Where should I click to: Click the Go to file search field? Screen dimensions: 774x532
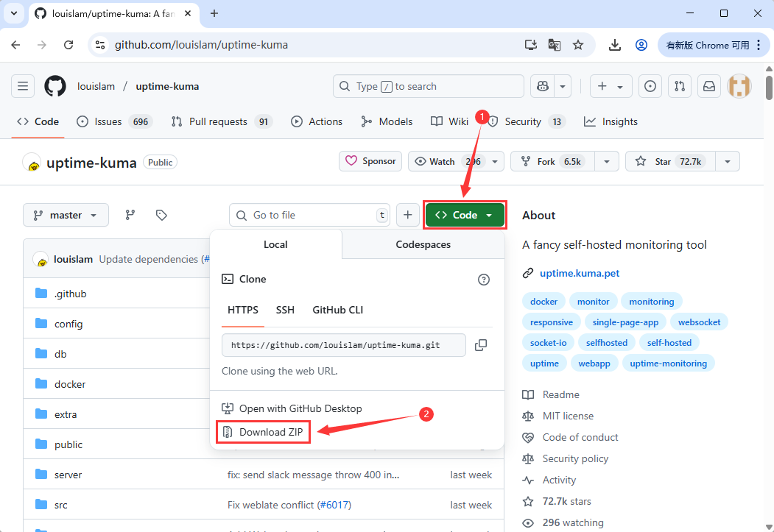pyautogui.click(x=310, y=215)
